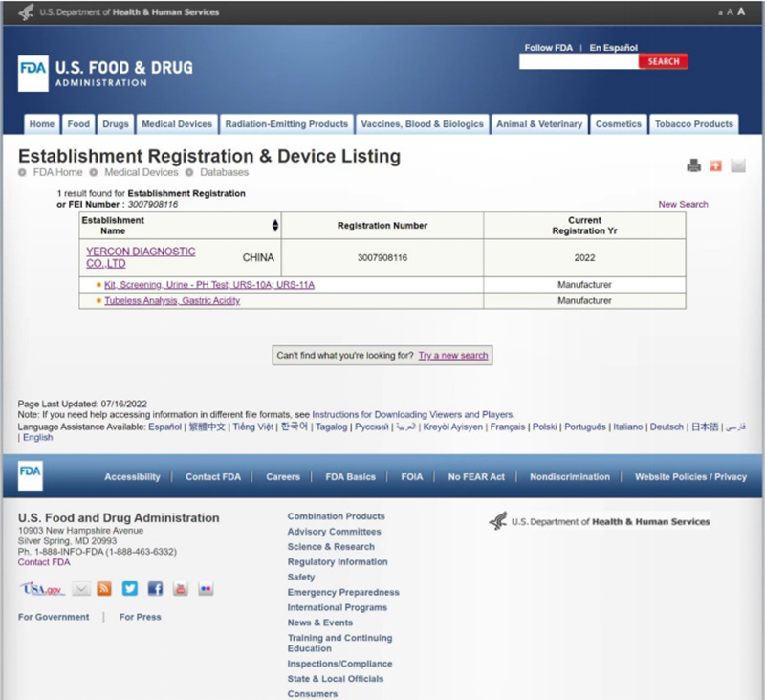Image resolution: width=765 pixels, height=700 pixels.
Task: Click Databases breadcrumb
Action: [x=224, y=172]
